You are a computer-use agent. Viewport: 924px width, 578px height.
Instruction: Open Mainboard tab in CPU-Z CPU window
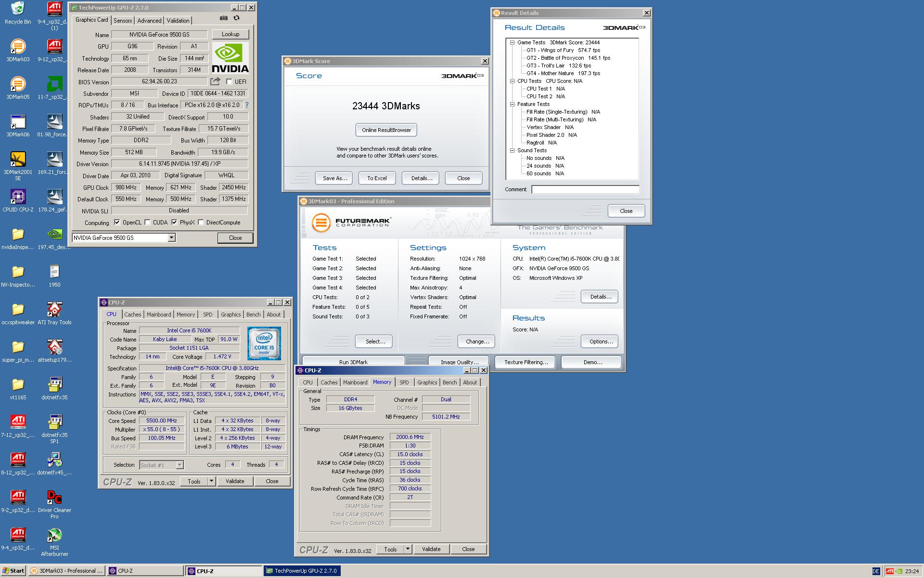[x=159, y=315]
